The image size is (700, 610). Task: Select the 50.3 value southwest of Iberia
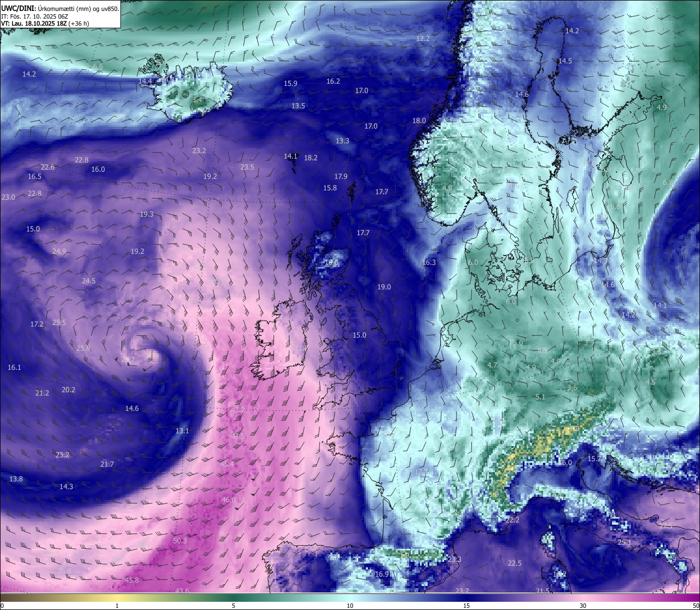click(180, 541)
